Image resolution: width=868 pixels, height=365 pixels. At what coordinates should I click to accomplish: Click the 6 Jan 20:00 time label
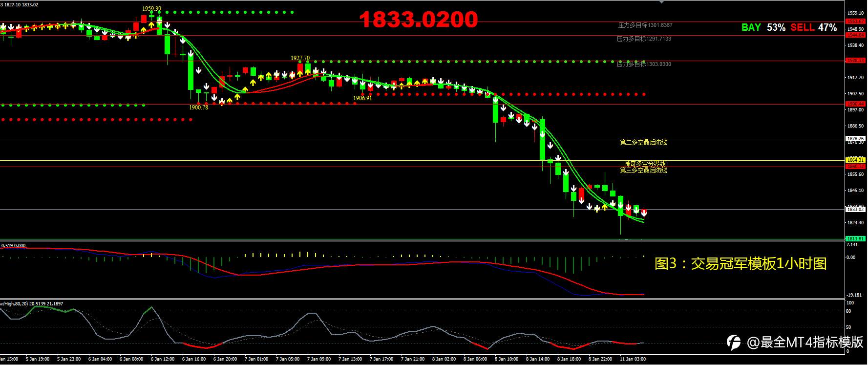tap(225, 359)
